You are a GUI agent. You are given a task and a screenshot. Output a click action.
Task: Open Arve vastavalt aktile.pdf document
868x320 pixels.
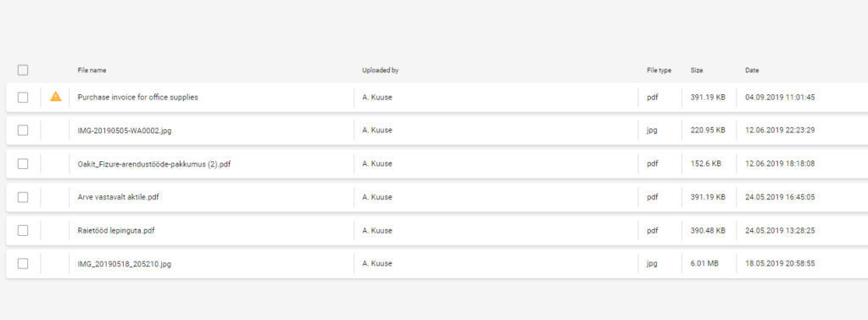119,197
